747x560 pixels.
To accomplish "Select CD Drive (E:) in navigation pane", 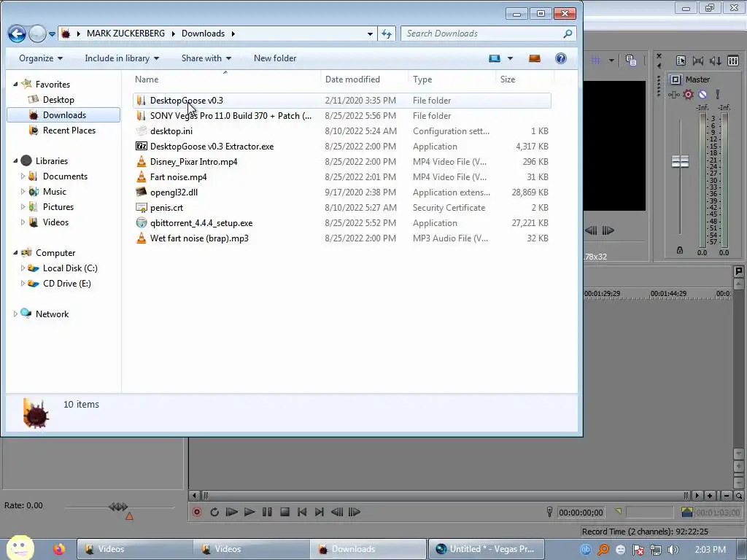I will pyautogui.click(x=66, y=284).
